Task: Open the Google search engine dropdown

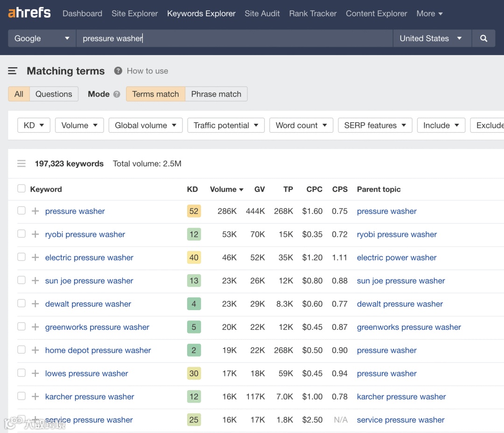Action: [42, 38]
